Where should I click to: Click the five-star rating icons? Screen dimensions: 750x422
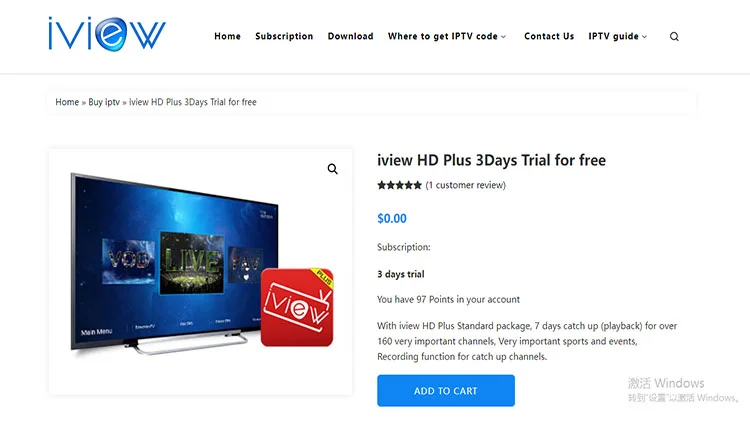point(399,185)
